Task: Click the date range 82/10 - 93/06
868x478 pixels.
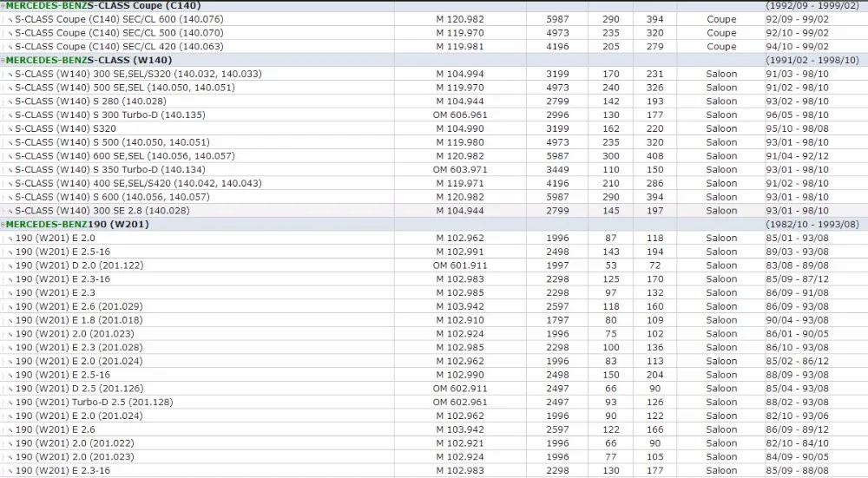Action: [x=797, y=416]
